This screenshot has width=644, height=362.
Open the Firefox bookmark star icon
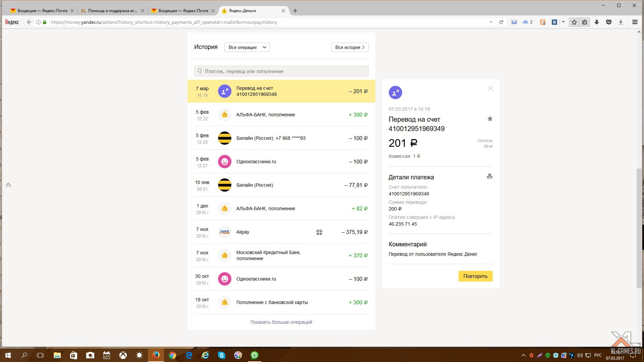[574, 22]
